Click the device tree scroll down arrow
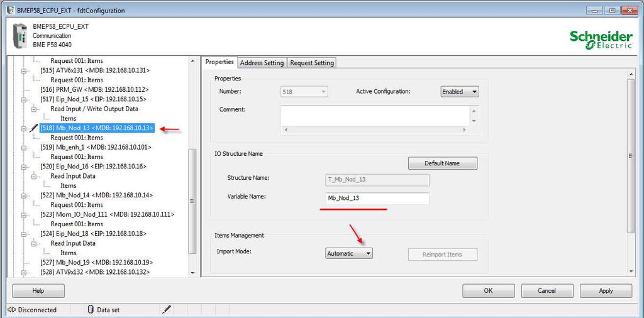This screenshot has width=644, height=318. tap(192, 273)
